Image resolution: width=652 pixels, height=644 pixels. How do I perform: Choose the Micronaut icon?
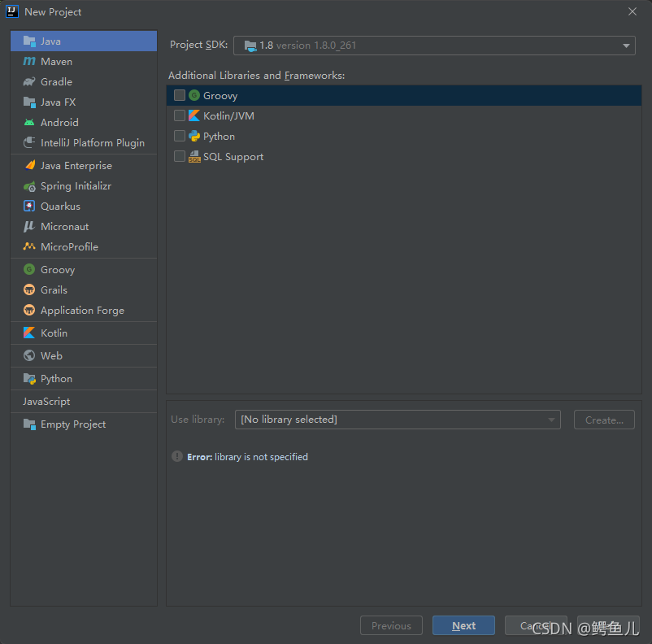click(29, 227)
